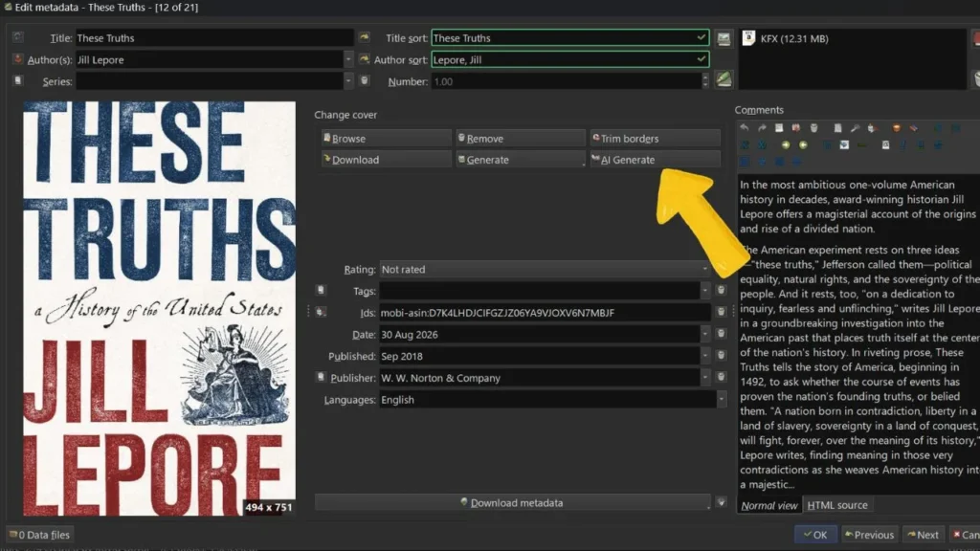This screenshot has height=551, width=980.
Task: Select the KFX (12.31 MB) format entry
Action: coord(794,38)
